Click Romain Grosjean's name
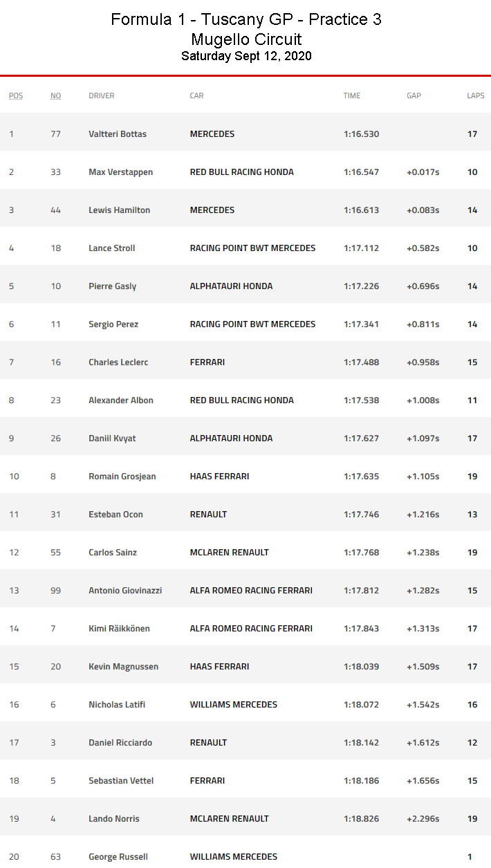 pos(122,477)
